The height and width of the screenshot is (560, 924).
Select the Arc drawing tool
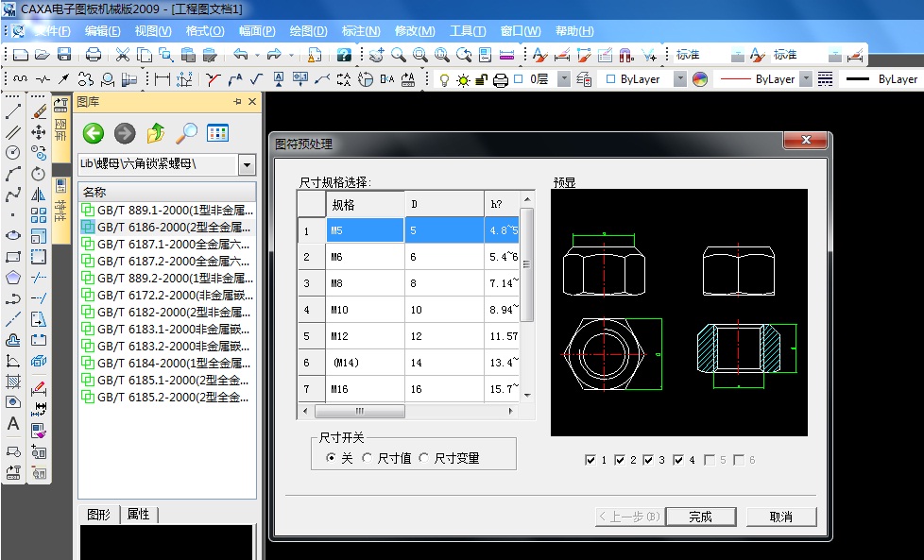coord(13,174)
